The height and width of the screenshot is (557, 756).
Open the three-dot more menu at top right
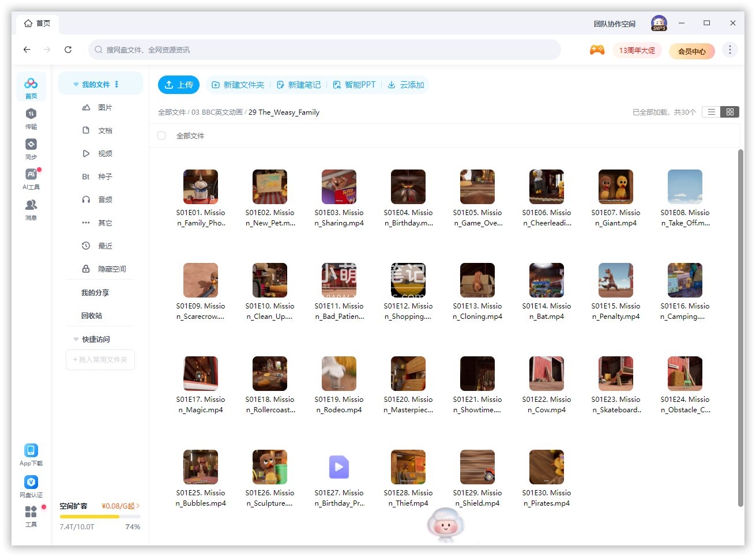click(729, 50)
